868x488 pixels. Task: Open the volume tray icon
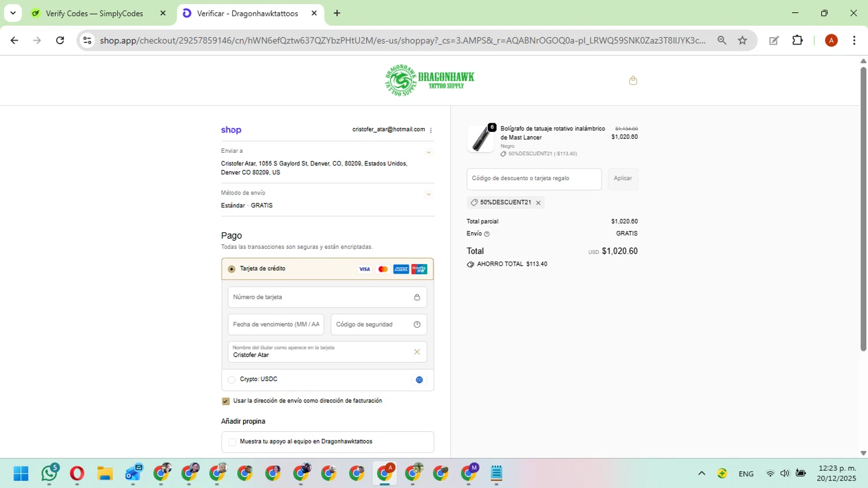pyautogui.click(x=785, y=474)
